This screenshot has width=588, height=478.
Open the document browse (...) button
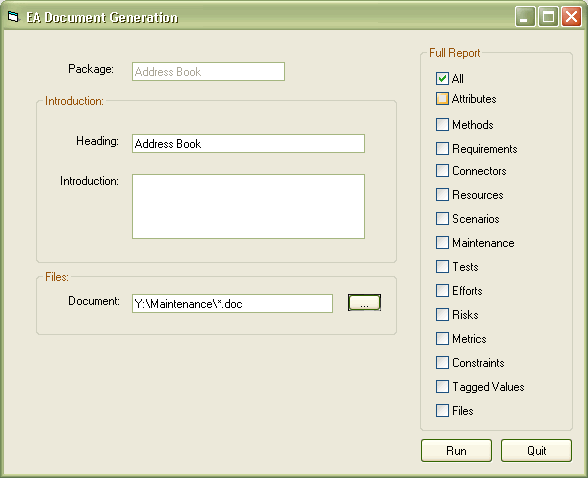(364, 303)
